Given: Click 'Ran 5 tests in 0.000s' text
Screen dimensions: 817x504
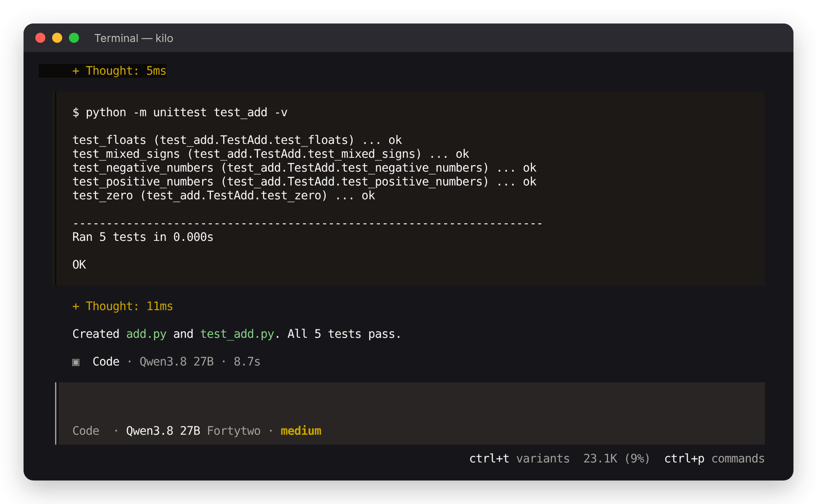Looking at the screenshot, I should (143, 237).
